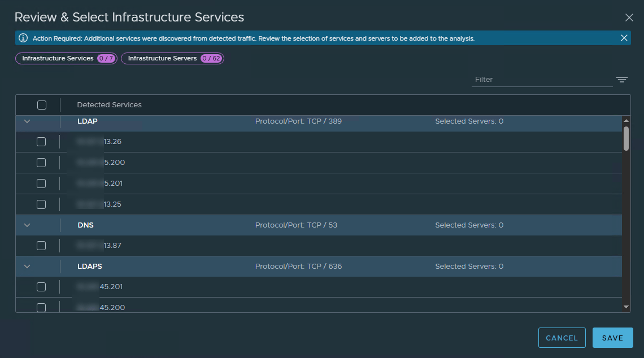Check the LDAP server ending 13.26
The image size is (644, 358).
click(41, 142)
